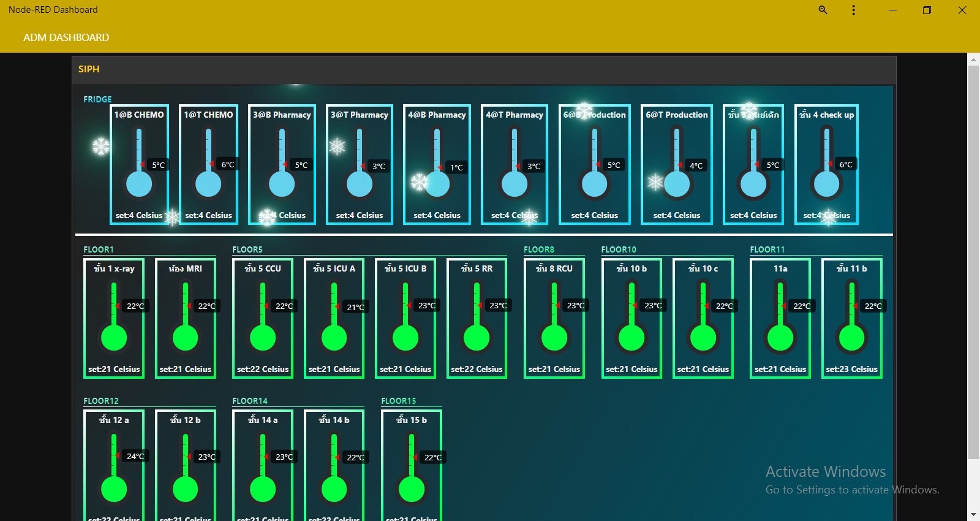Click the FLOOR8 group label
Image resolution: width=980 pixels, height=521 pixels.
click(539, 249)
